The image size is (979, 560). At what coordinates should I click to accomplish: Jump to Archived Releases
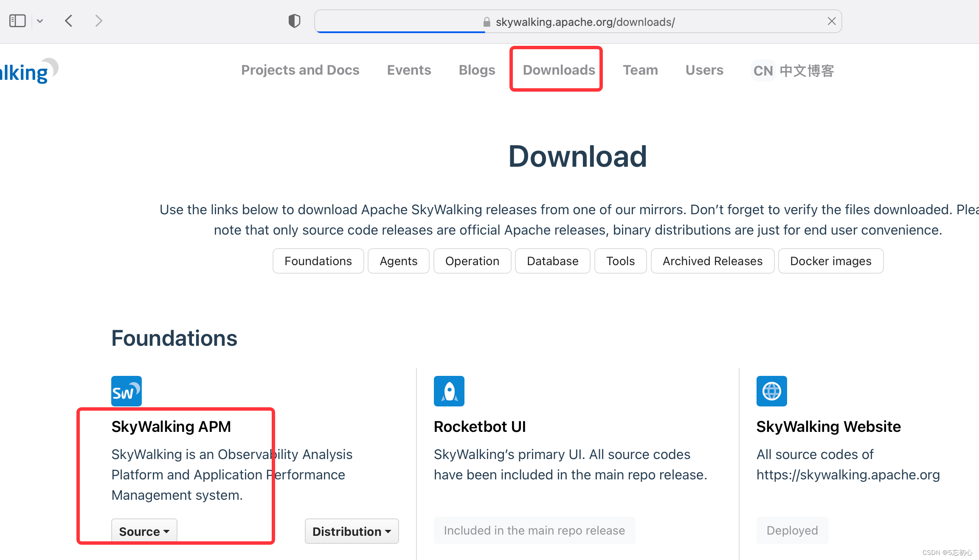tap(712, 261)
